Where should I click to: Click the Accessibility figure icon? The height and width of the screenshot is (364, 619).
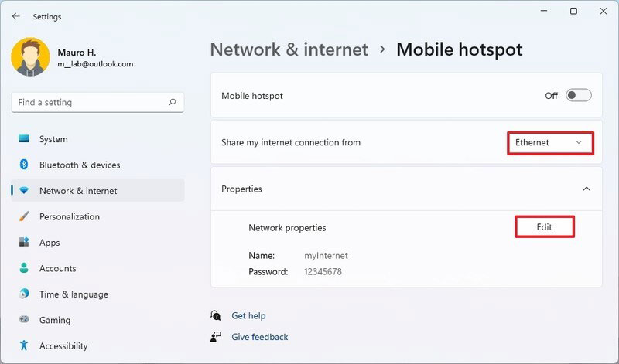pos(24,345)
